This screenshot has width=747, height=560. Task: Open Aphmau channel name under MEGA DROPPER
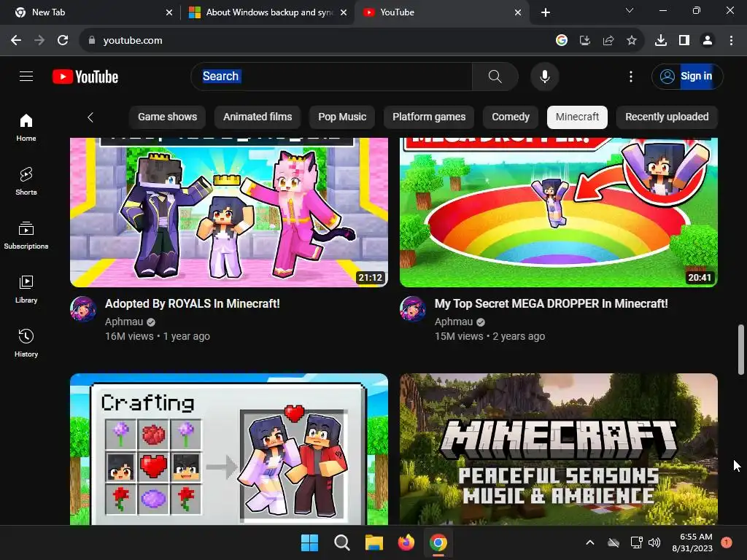point(454,322)
